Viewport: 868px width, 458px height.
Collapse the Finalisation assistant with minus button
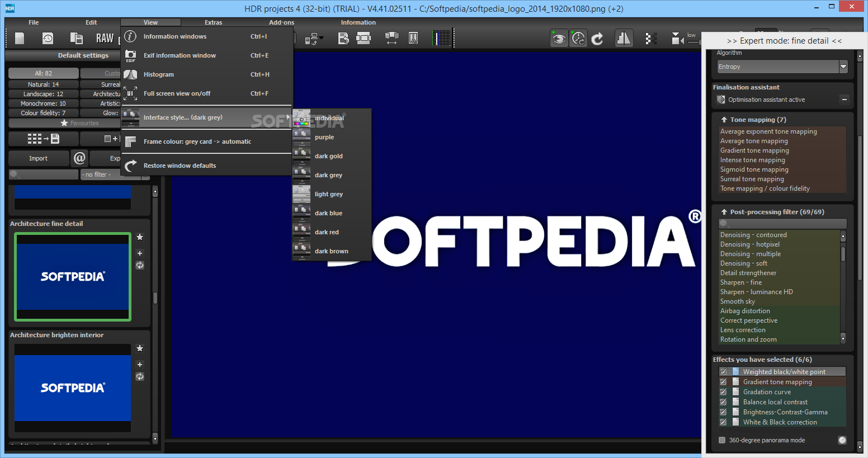845,100
